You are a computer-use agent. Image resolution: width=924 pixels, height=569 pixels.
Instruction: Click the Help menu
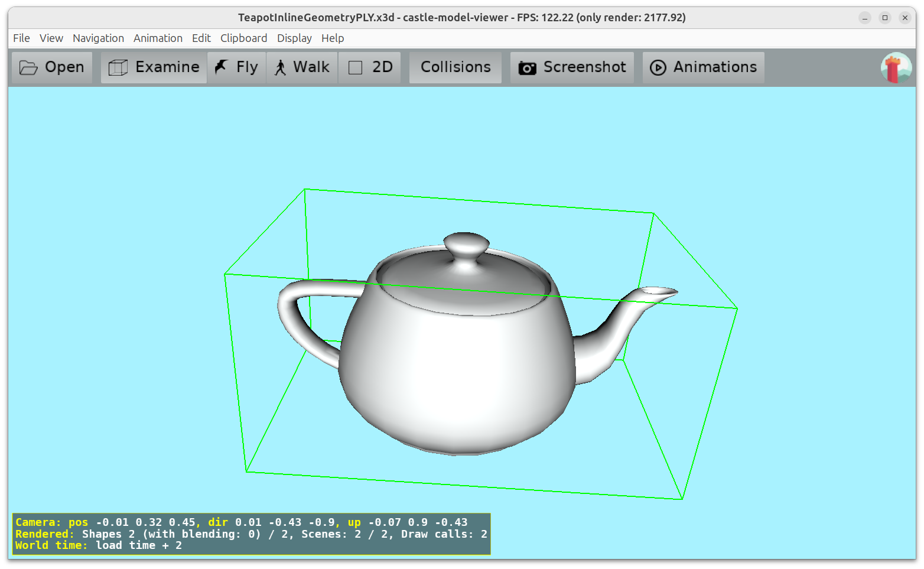333,38
